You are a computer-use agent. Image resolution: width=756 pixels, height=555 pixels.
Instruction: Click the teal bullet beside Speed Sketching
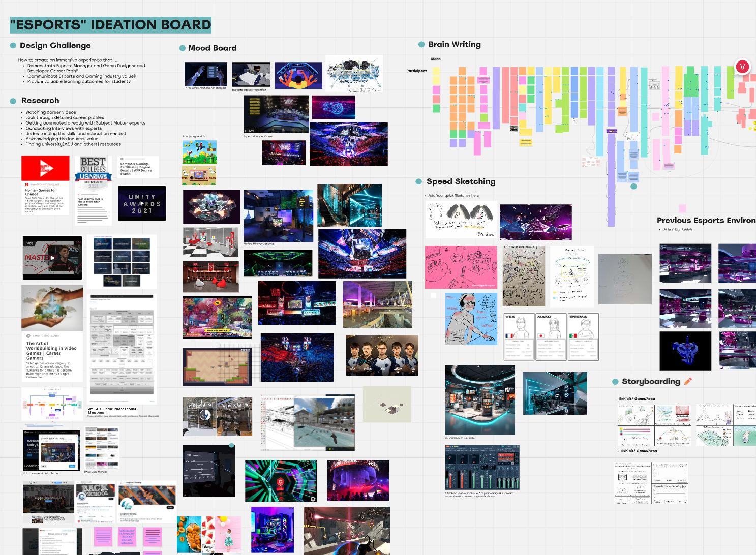(419, 182)
